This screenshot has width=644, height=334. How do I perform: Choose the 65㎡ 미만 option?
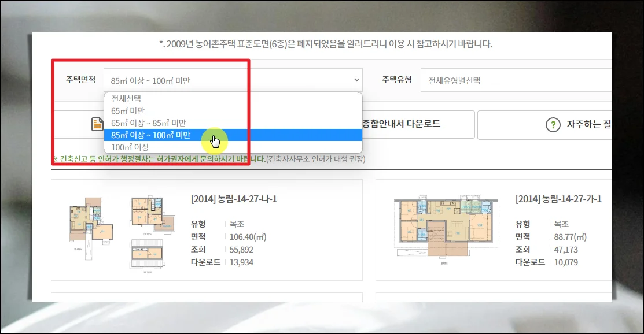(x=128, y=111)
